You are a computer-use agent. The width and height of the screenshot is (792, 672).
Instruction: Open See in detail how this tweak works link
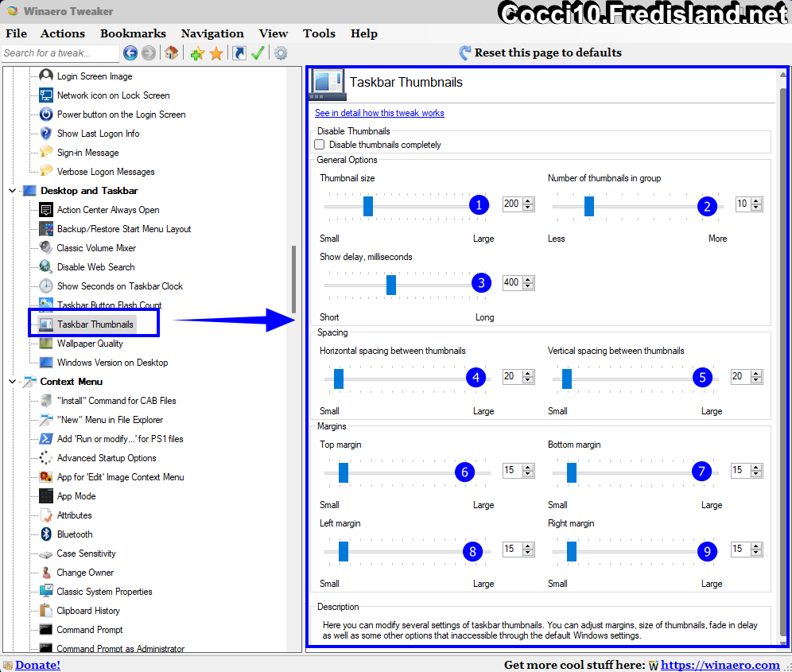click(x=379, y=113)
